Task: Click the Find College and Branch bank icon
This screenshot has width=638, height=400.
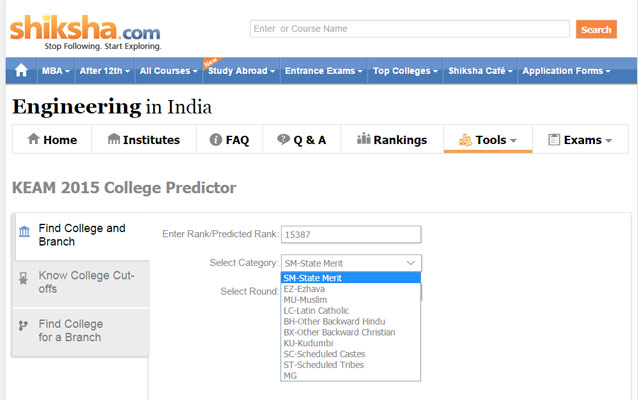Action: 24,232
